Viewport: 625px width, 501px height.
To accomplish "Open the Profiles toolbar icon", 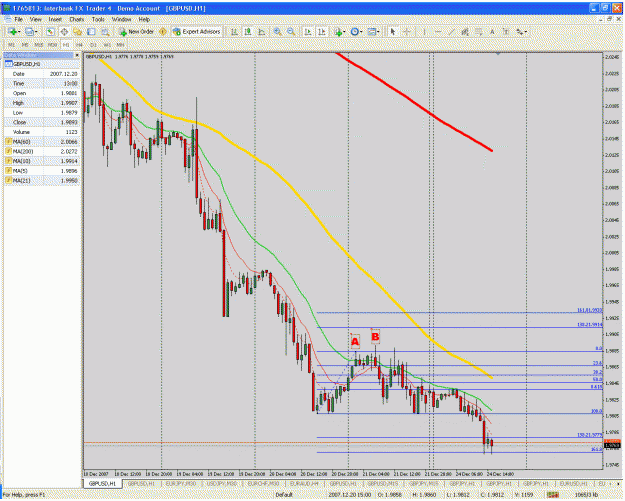I will pyautogui.click(x=29, y=32).
